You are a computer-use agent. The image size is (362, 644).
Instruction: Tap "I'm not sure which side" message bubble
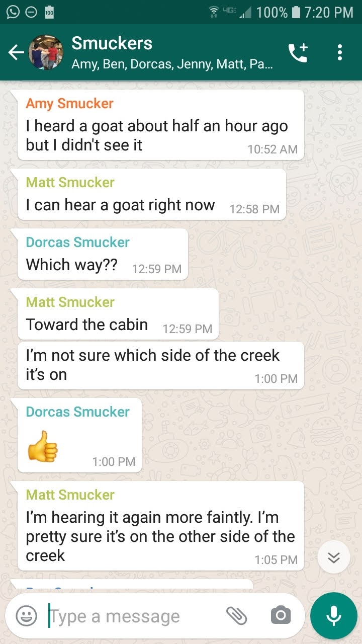160,366
